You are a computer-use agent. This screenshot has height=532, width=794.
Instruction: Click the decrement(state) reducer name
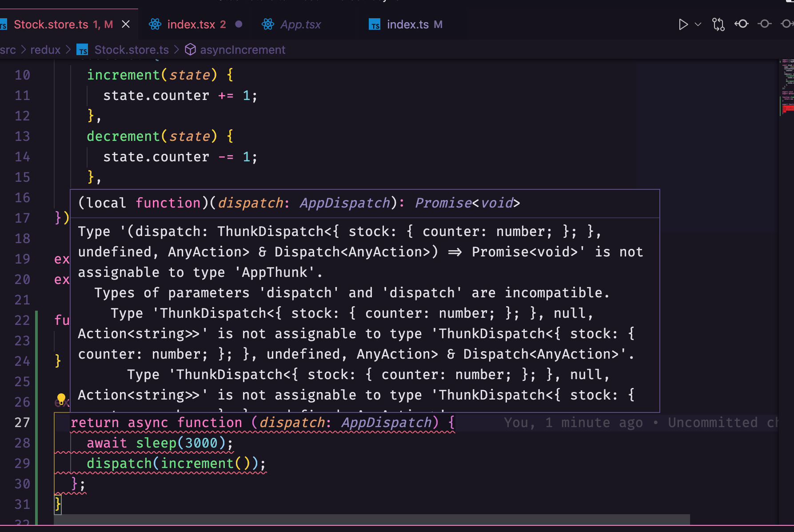tap(123, 136)
